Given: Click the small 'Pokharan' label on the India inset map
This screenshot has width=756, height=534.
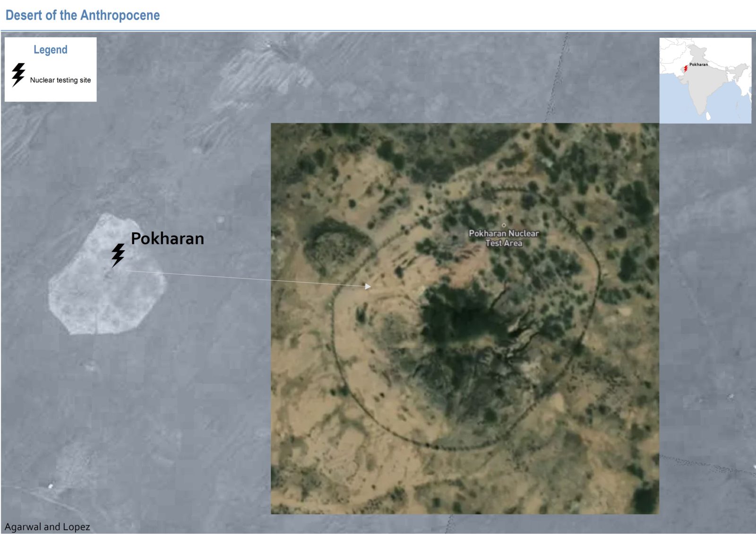Looking at the screenshot, I should click(698, 64).
